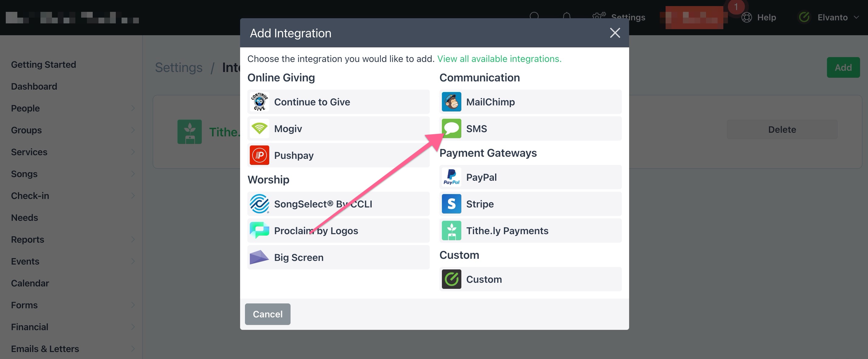Choose Tithe.ly Payments label

pyautogui.click(x=507, y=231)
